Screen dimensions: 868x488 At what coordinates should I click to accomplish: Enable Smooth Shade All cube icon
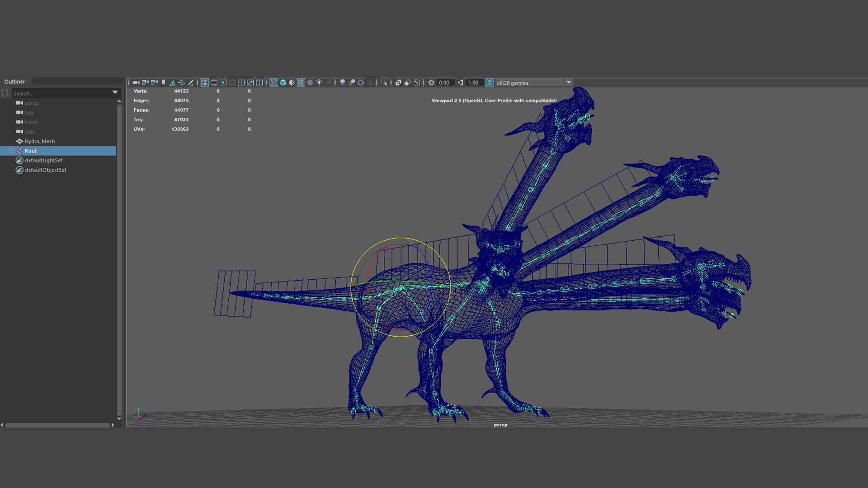coord(283,83)
